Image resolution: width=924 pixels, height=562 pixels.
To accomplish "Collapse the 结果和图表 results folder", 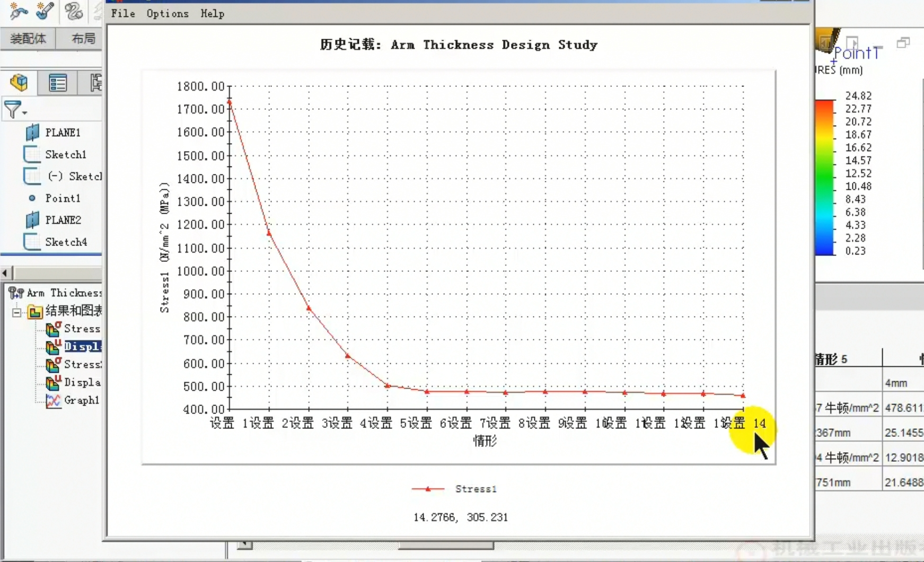I will coord(16,312).
